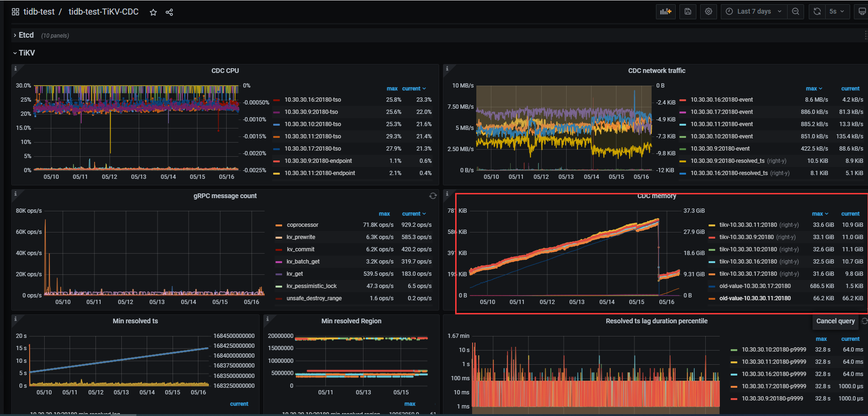Save the dashboard with the disk icon
Image resolution: width=868 pixels, height=416 pixels.
tap(687, 11)
